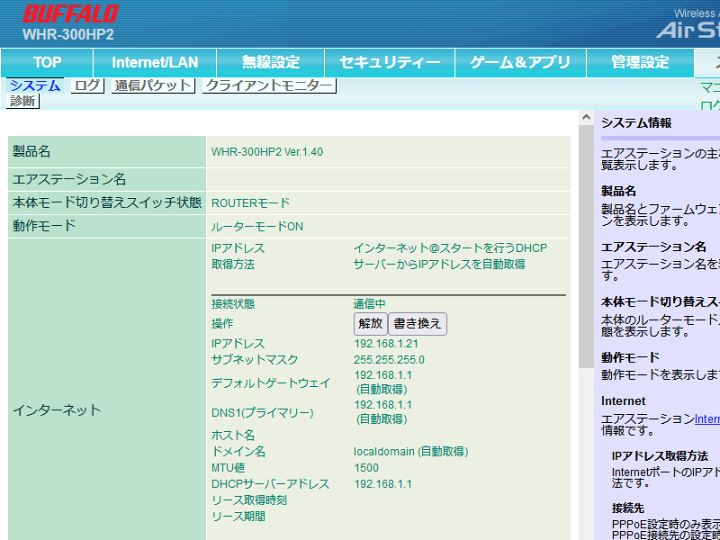Click the デフォルトゲートウェイ label

pos(270,383)
